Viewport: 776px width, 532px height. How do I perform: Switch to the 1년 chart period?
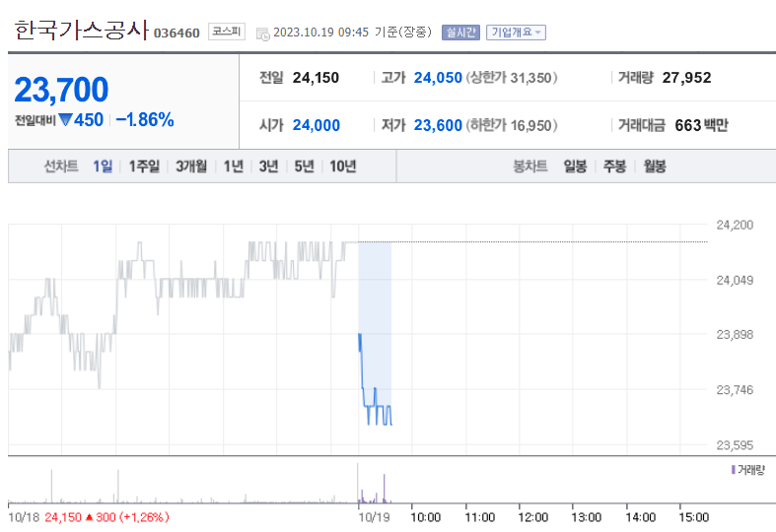[x=233, y=166]
